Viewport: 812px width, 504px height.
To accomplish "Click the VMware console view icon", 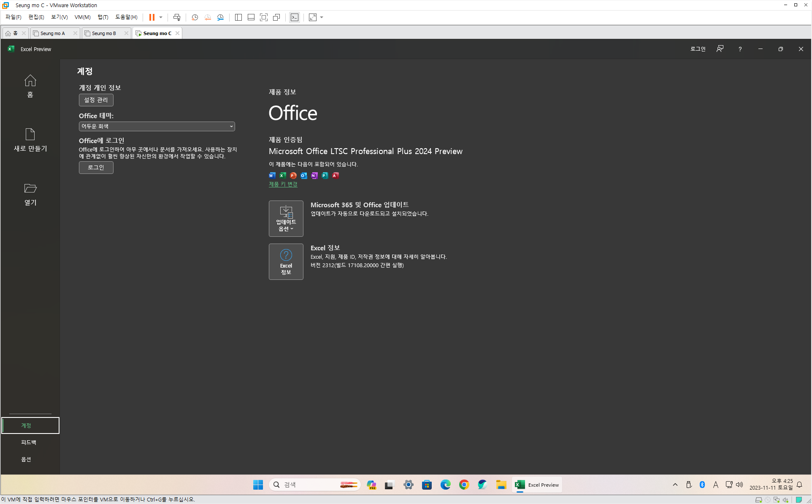I will [x=295, y=17].
